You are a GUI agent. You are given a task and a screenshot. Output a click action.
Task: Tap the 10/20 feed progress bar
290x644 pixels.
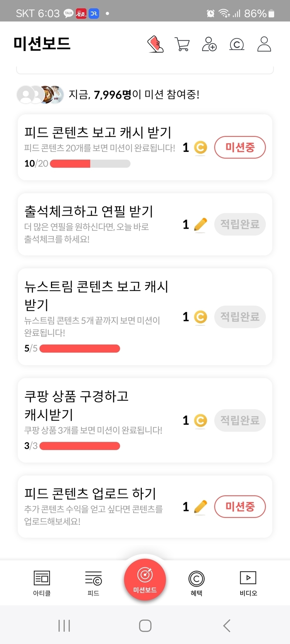(90, 164)
